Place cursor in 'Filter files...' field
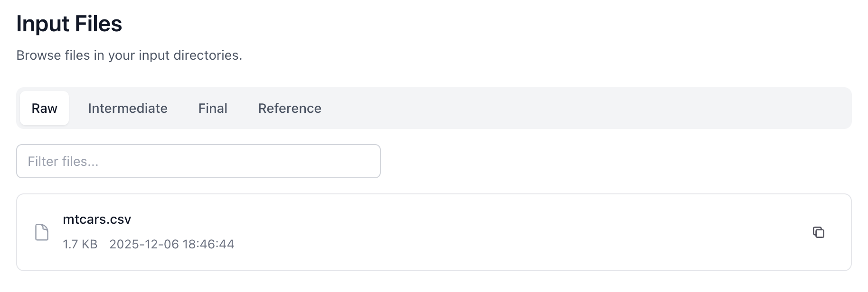The height and width of the screenshot is (292, 868). (198, 161)
